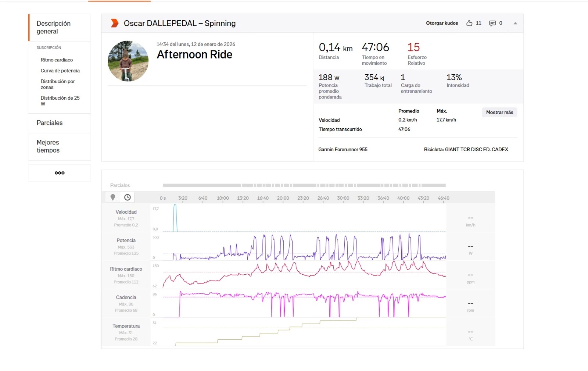The height and width of the screenshot is (371, 588).
Task: Switch chart to distance with map pin icon
Action: click(113, 197)
